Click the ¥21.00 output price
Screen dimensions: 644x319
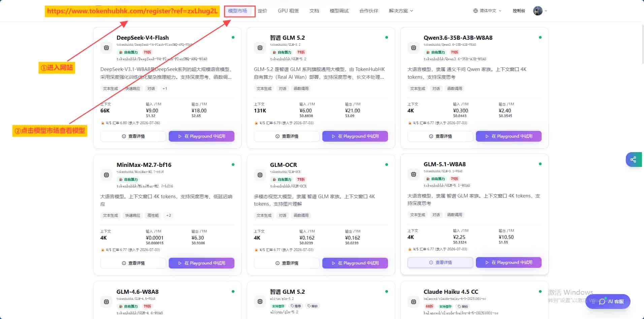pyautogui.click(x=353, y=110)
